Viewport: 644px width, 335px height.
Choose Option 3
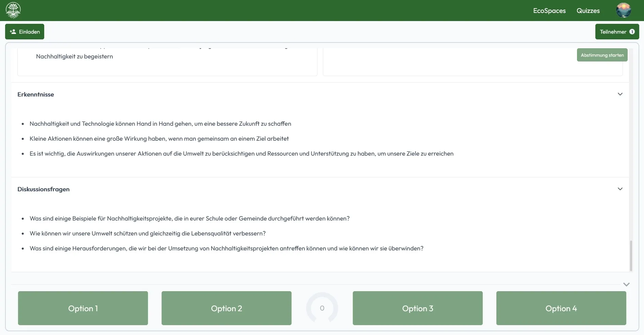[x=417, y=308]
